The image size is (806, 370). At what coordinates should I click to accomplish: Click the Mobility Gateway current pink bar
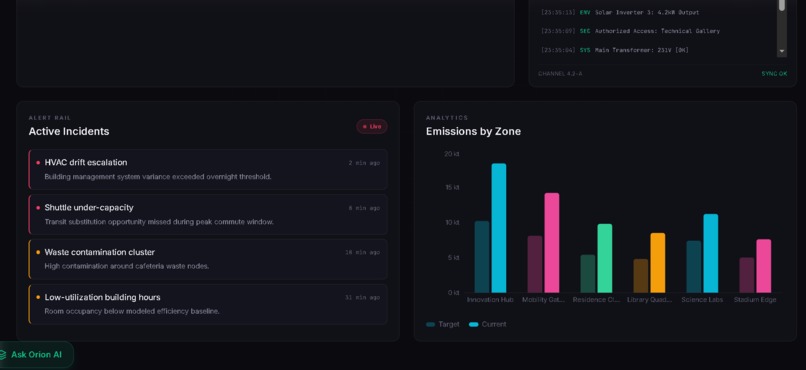coord(552,243)
